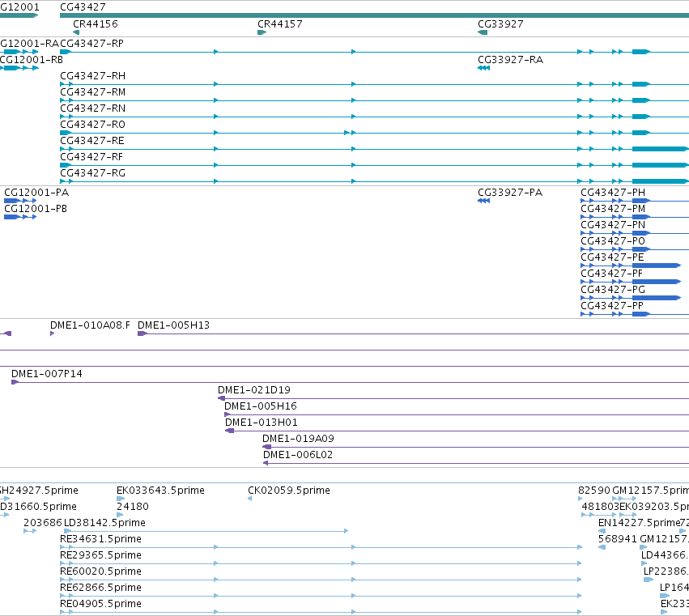Click clone label DME1-021D19
Screen dimensions: 689x616
coord(254,391)
